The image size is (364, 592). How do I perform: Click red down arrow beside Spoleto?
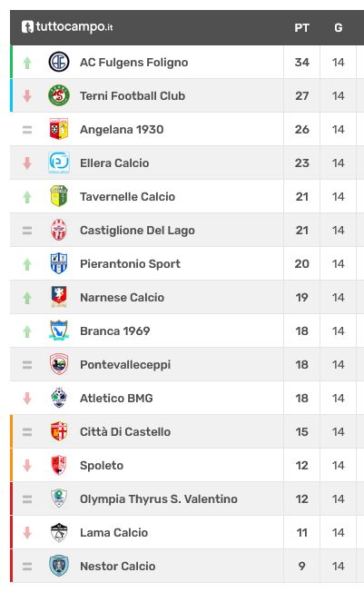pos(27,466)
